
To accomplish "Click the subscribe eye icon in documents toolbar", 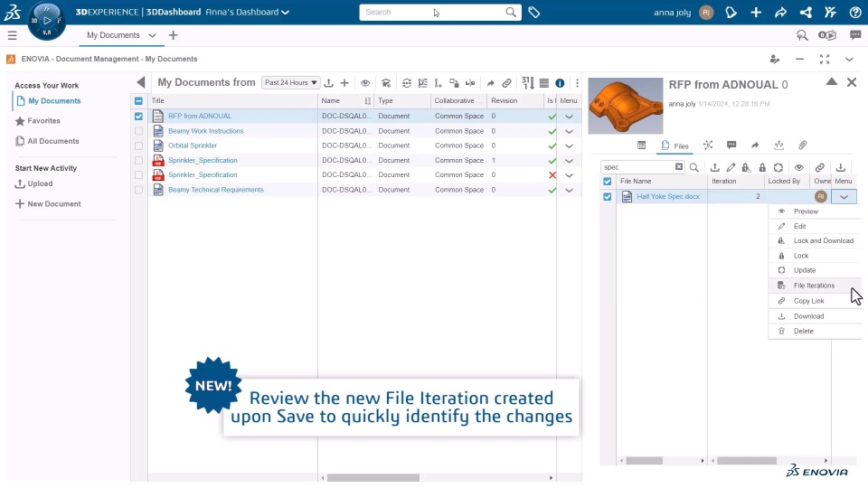I will click(x=365, y=83).
